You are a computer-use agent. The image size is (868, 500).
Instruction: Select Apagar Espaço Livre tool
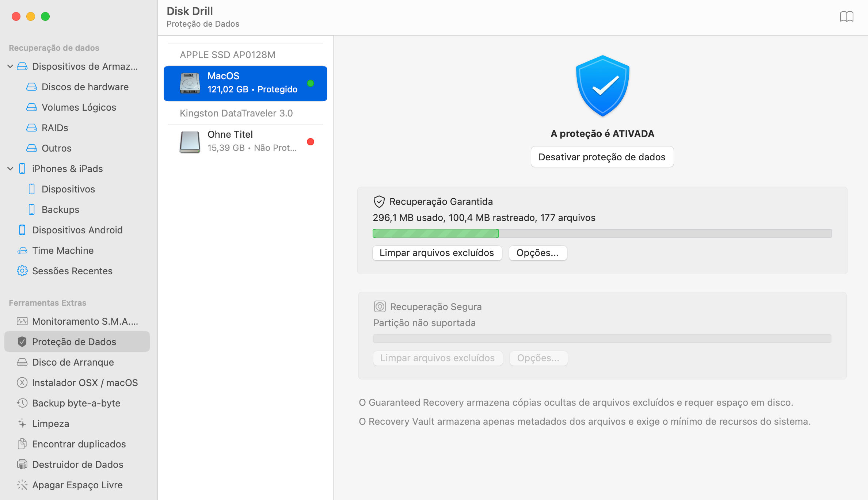pos(77,485)
